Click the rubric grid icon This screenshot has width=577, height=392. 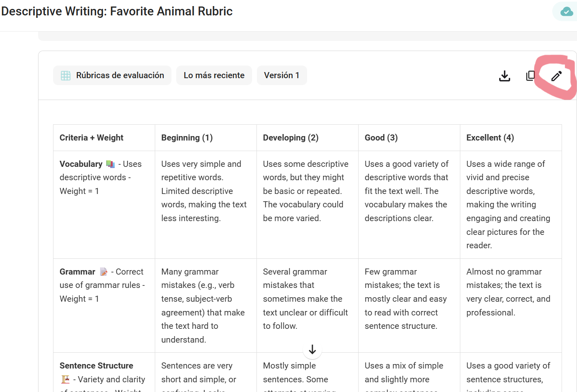click(66, 76)
